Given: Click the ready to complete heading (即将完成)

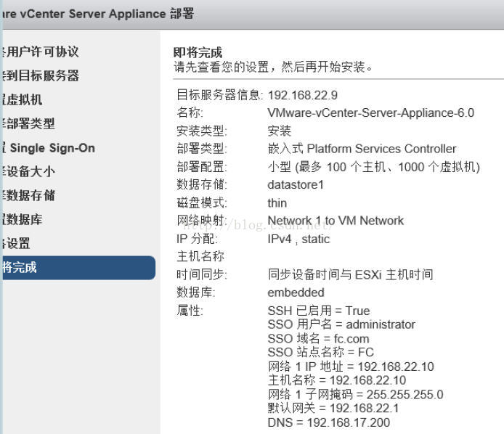Looking at the screenshot, I should point(198,52).
